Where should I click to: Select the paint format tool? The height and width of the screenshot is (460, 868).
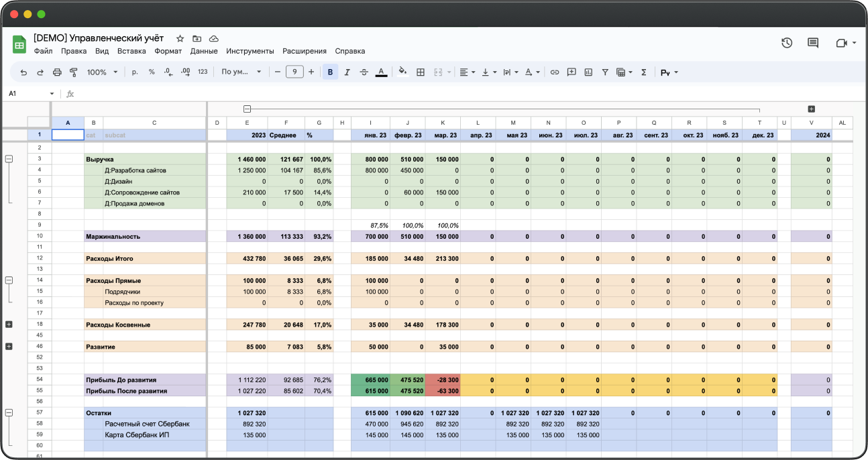coord(74,72)
